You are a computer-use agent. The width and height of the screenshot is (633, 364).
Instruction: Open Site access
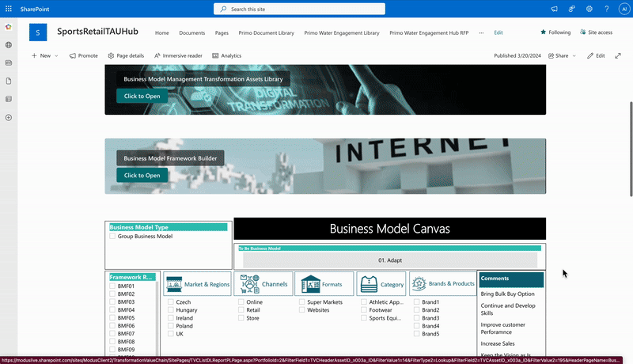click(x=597, y=32)
